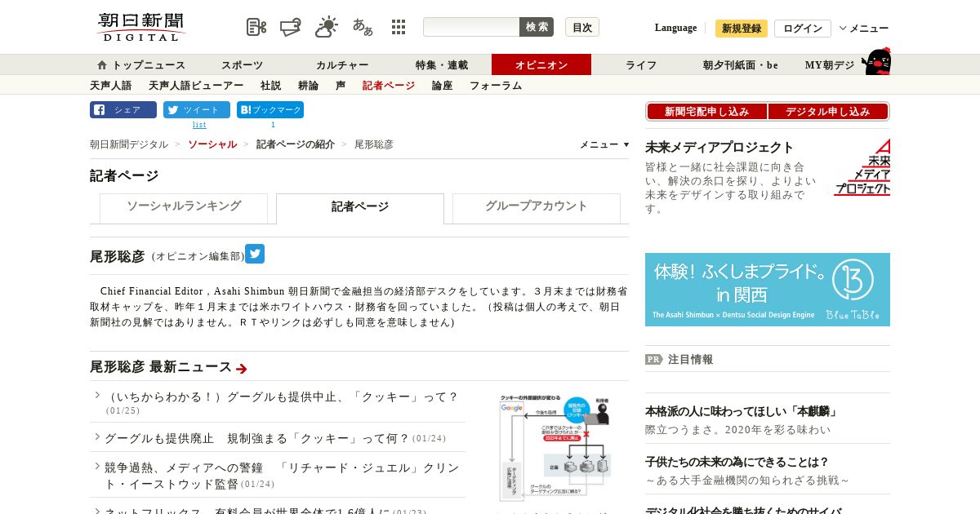Open the 特集・連載 section
This screenshot has height=514, width=980.
(x=442, y=65)
